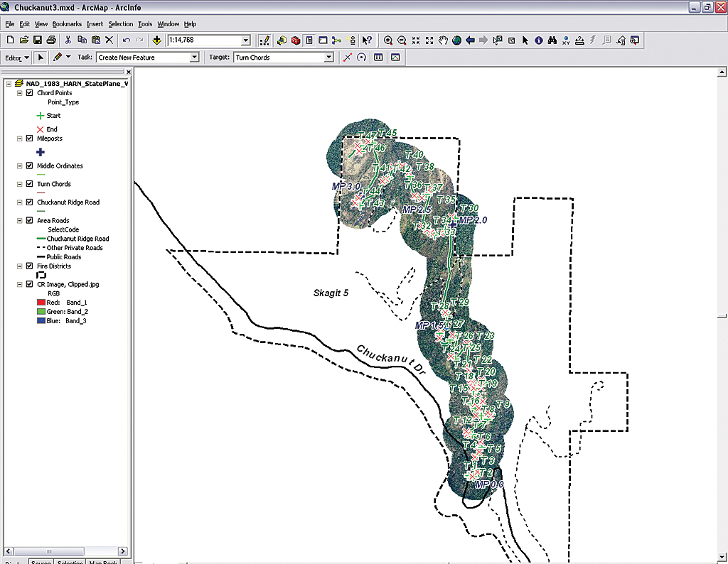The height and width of the screenshot is (564, 728).
Task: Open the Find binoculars tool
Action: 552,40
